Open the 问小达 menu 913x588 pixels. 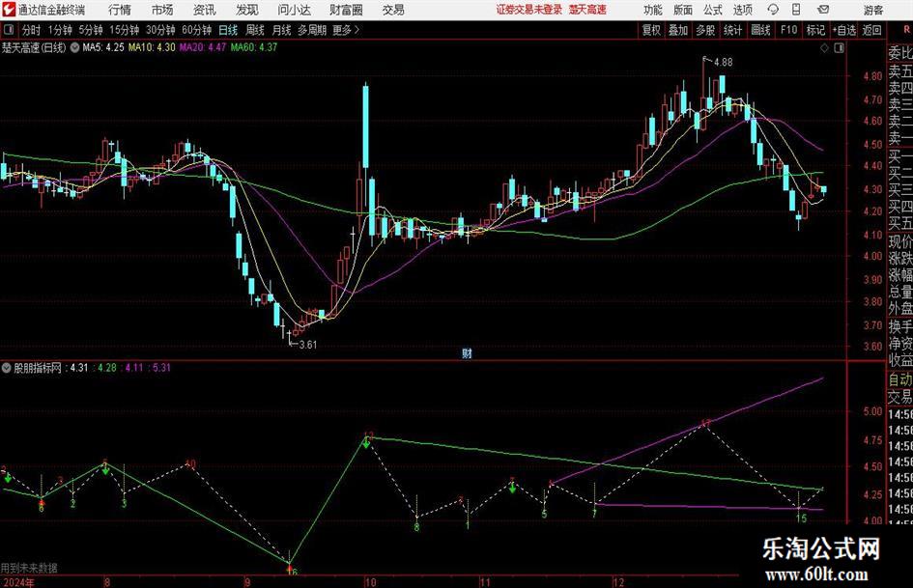[294, 10]
